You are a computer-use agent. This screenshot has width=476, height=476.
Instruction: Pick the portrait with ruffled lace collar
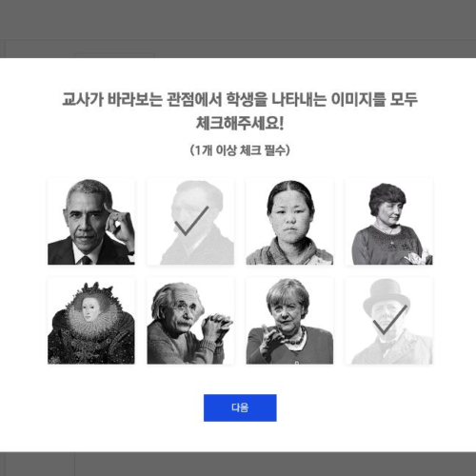(x=91, y=321)
